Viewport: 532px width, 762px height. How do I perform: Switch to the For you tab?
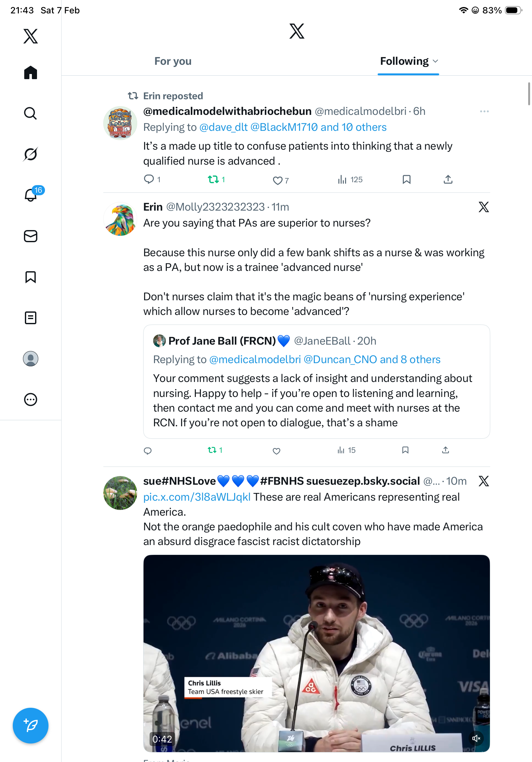(x=173, y=61)
